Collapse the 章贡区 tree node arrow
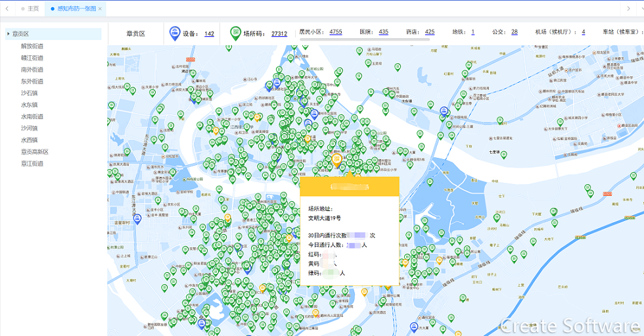Viewport: 644px width, 336px height. (x=8, y=34)
